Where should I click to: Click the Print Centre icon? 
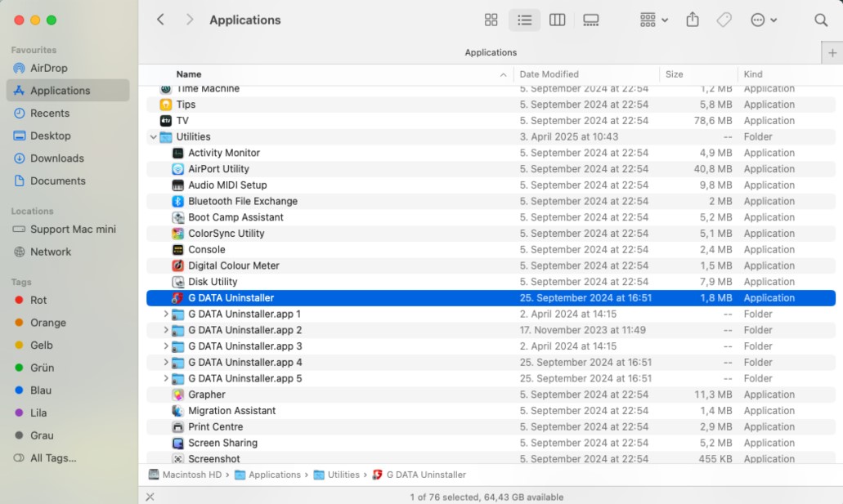(x=177, y=427)
